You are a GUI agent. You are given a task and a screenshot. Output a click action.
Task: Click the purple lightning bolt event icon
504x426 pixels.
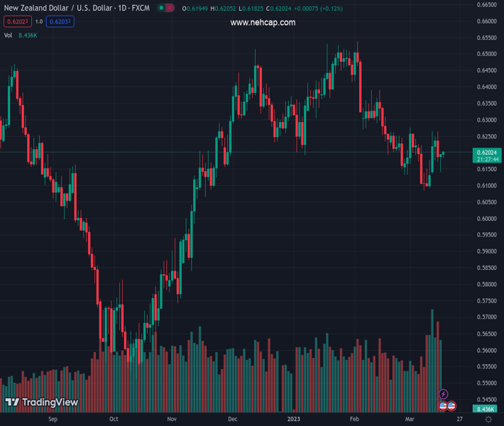tap(444, 394)
